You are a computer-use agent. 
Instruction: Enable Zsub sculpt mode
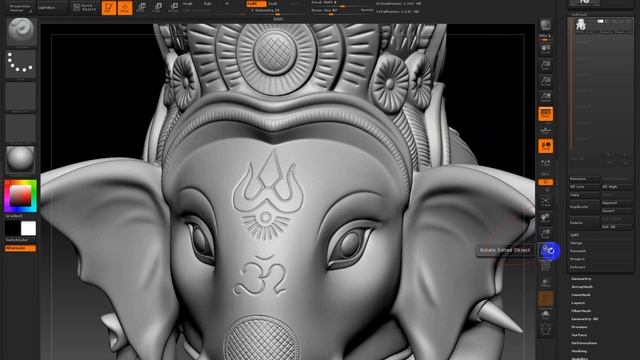coord(273,4)
